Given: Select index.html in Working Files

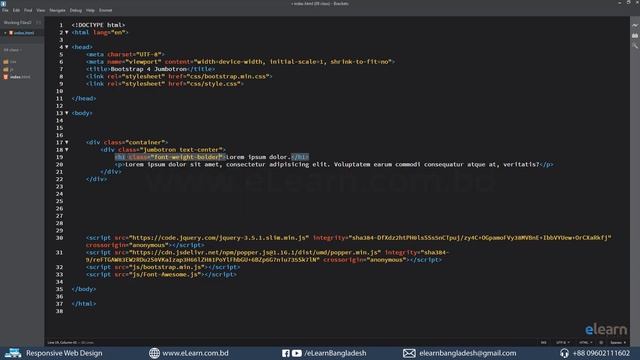Looking at the screenshot, I should point(24,33).
